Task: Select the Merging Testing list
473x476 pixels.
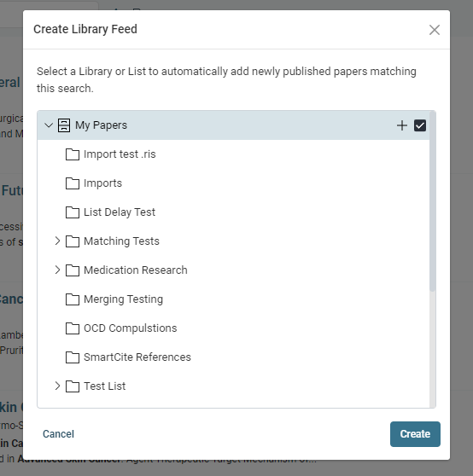Action: [123, 299]
